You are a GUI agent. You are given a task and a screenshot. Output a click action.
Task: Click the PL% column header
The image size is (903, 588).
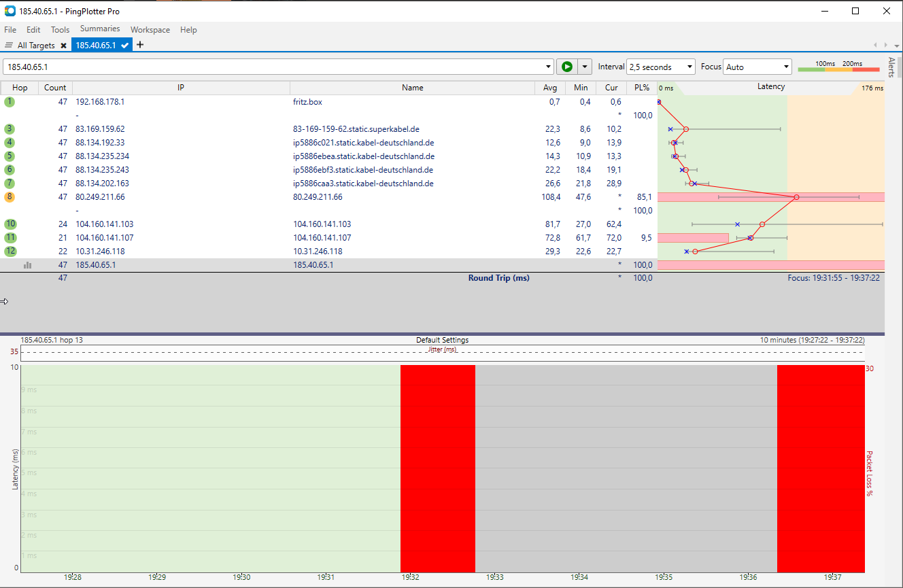(x=642, y=88)
